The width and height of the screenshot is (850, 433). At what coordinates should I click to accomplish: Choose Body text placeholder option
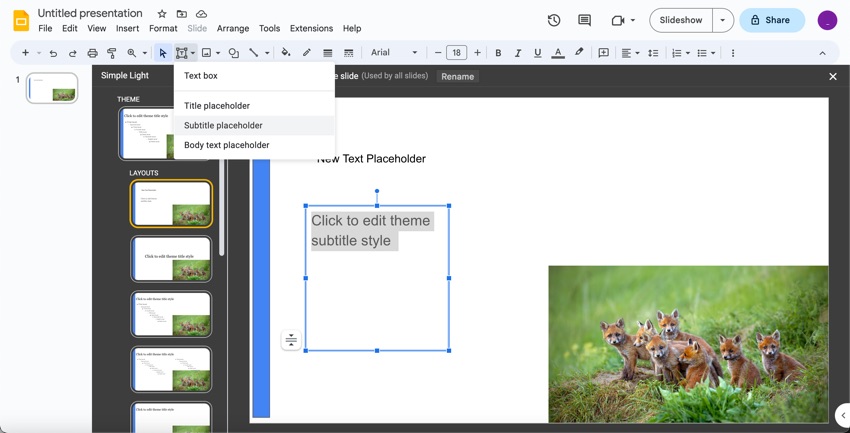click(254, 145)
